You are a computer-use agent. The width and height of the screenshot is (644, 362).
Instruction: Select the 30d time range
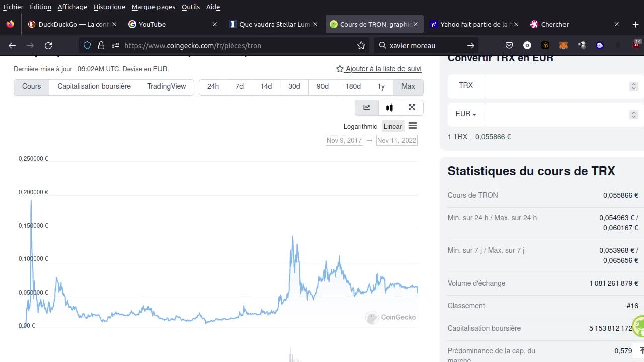click(x=294, y=87)
